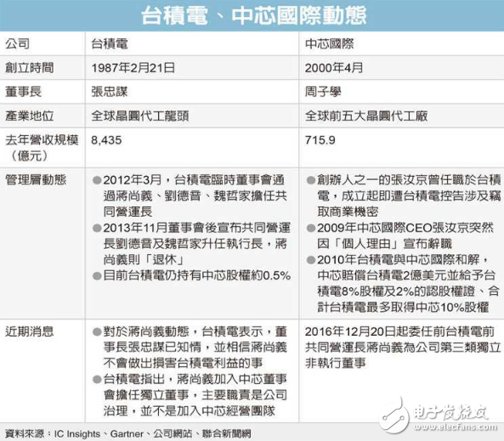504x441 pixels.
Task: Click the bullet beside 2013年11月 entry
Action: [97, 229]
